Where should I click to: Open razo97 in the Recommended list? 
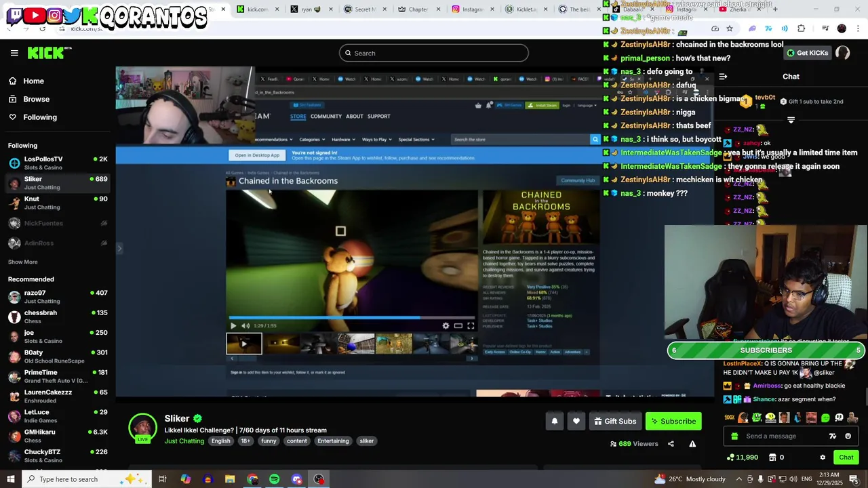point(57,297)
